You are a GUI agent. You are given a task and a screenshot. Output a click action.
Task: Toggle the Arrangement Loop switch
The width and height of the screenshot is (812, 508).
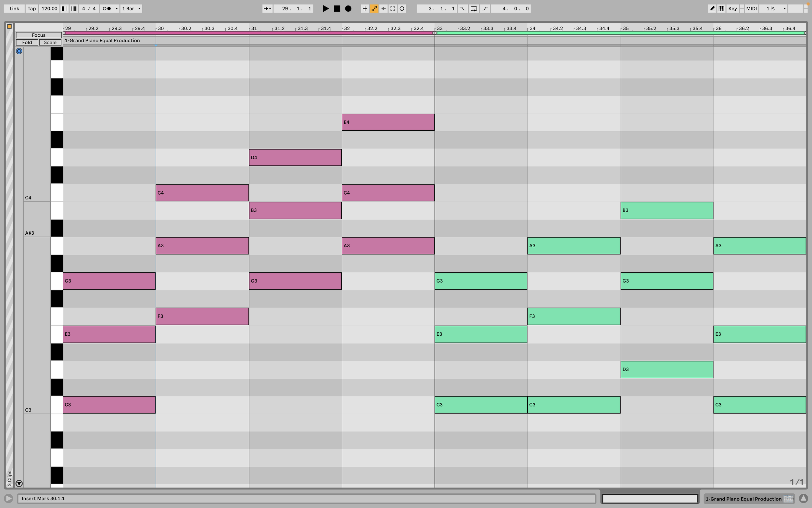[x=474, y=9]
